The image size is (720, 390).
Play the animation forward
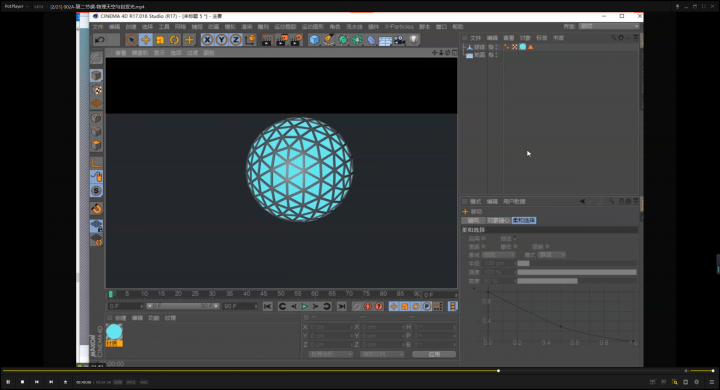[x=304, y=306]
